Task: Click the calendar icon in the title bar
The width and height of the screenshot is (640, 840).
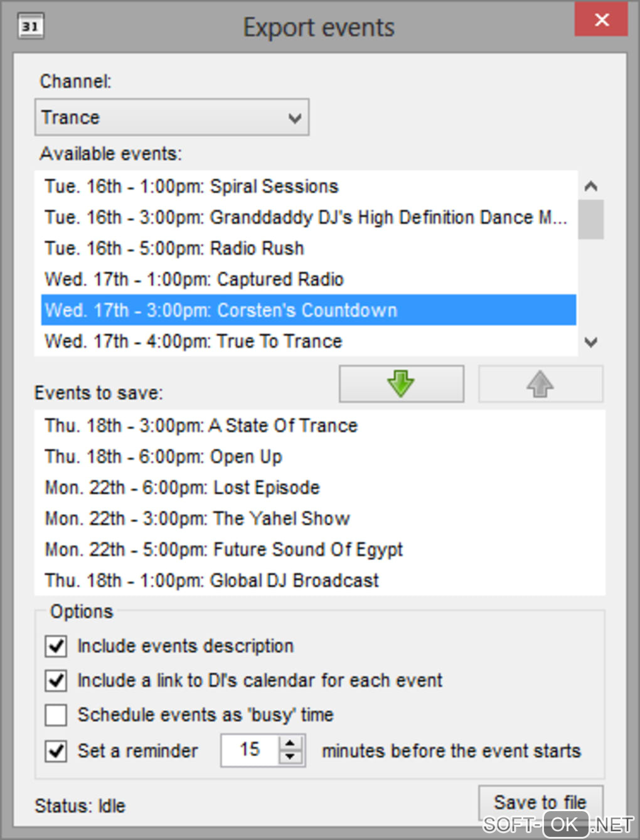Action: click(x=30, y=26)
